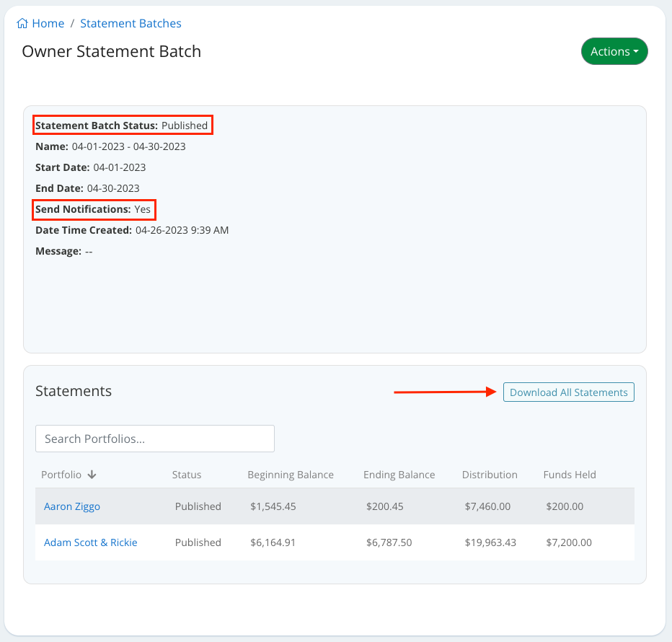Click the Search Portfolios input field
672x642 pixels.
point(154,438)
